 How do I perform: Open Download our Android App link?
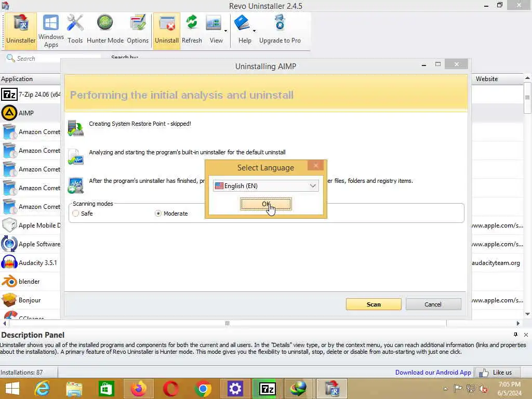pyautogui.click(x=433, y=372)
